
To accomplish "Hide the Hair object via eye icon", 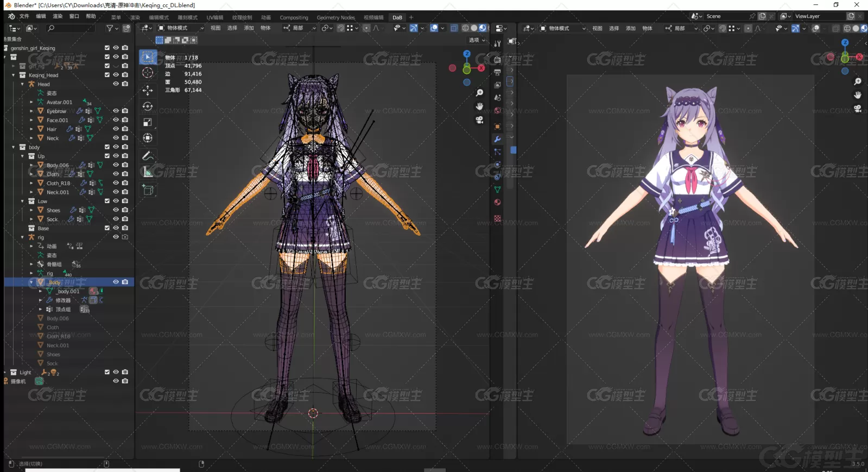I will click(116, 129).
